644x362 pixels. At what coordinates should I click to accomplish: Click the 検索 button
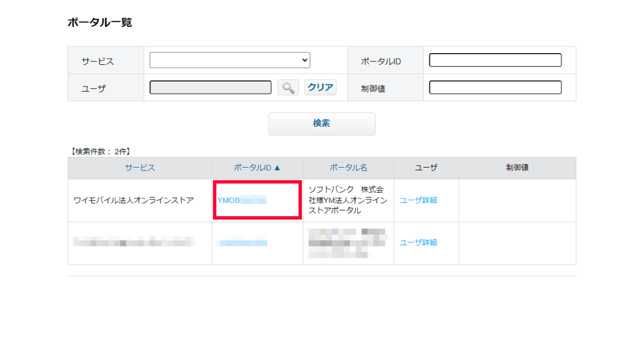pyautogui.click(x=321, y=124)
